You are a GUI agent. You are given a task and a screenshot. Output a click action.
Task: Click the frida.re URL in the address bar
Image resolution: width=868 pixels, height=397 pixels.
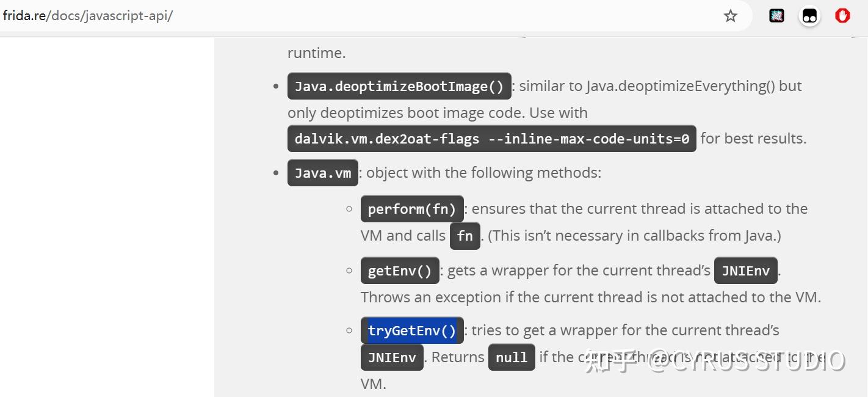[x=87, y=16]
